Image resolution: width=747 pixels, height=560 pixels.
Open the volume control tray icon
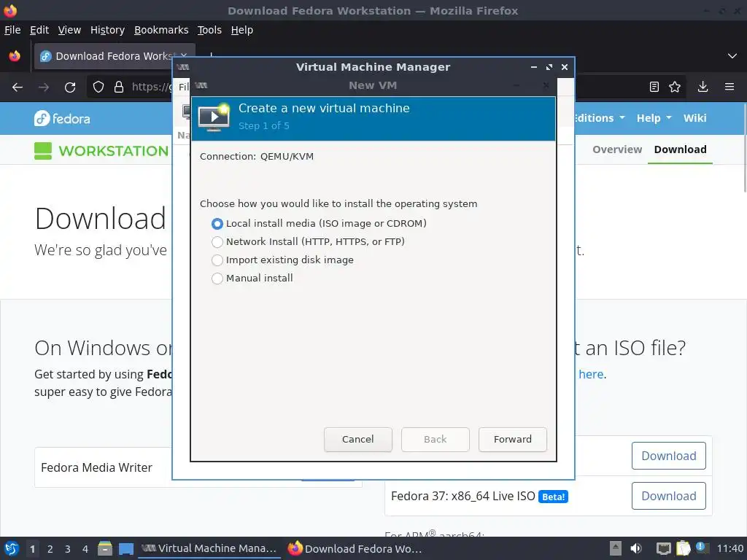click(636, 548)
